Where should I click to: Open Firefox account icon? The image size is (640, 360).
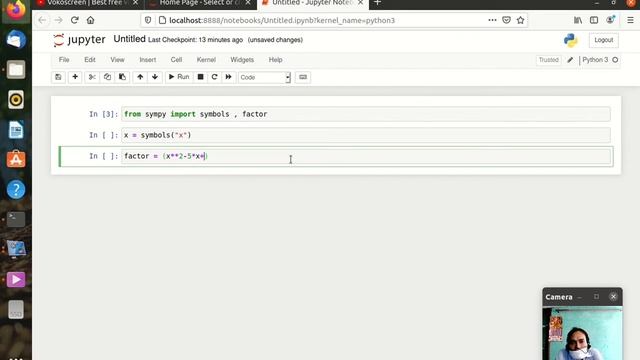(x=610, y=20)
